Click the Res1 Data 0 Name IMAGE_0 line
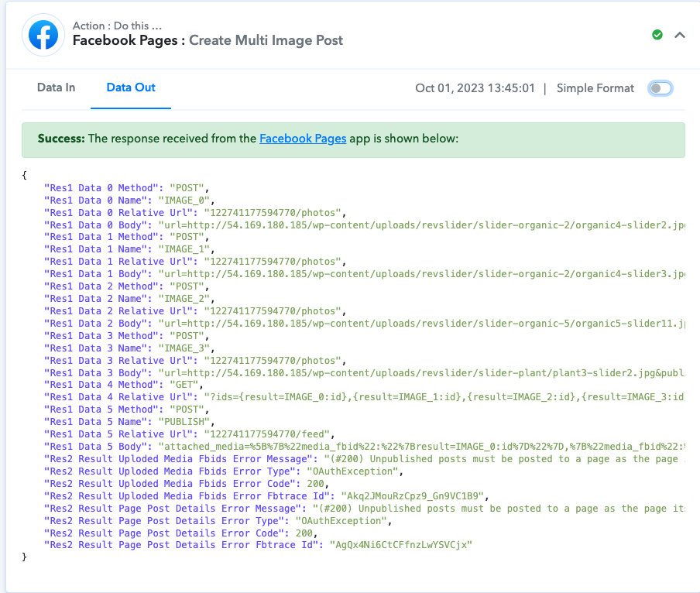Viewport: 700px width, 593px height. coord(129,201)
